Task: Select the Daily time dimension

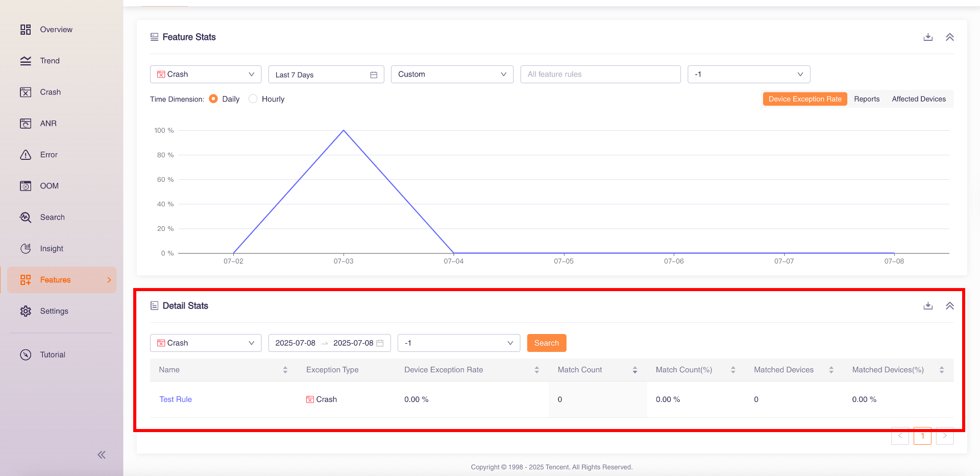Action: 213,99
